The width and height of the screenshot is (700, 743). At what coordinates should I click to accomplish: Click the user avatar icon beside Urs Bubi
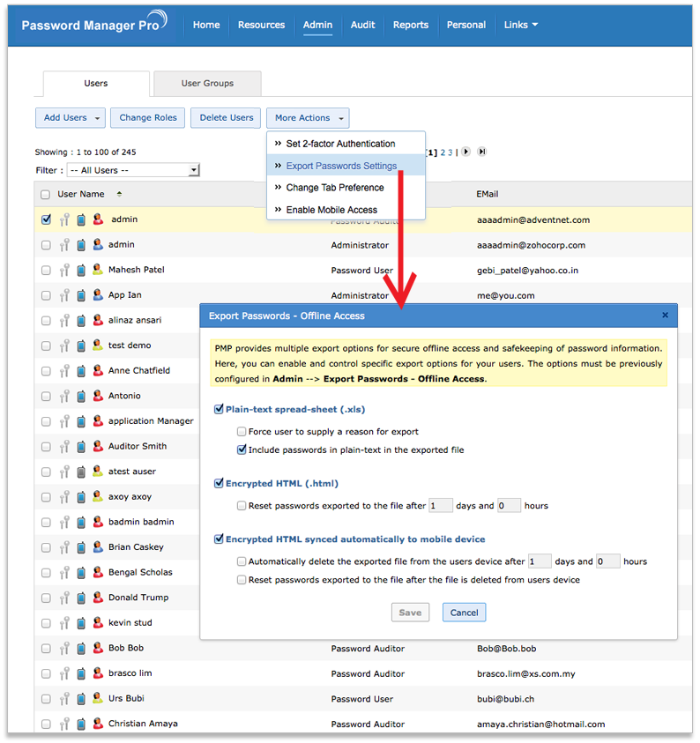coord(98,698)
